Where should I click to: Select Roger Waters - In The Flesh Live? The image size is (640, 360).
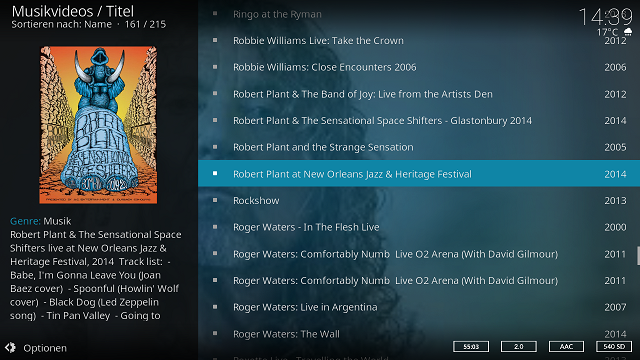pos(419,227)
